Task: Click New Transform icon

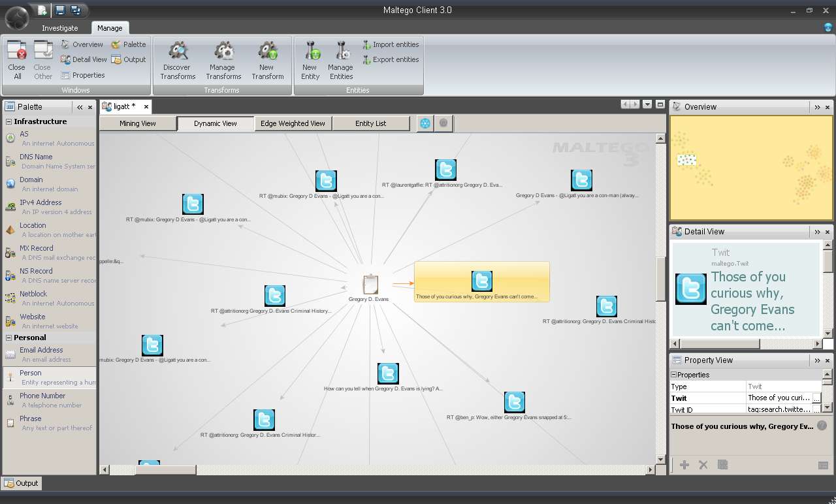Action: (268, 61)
